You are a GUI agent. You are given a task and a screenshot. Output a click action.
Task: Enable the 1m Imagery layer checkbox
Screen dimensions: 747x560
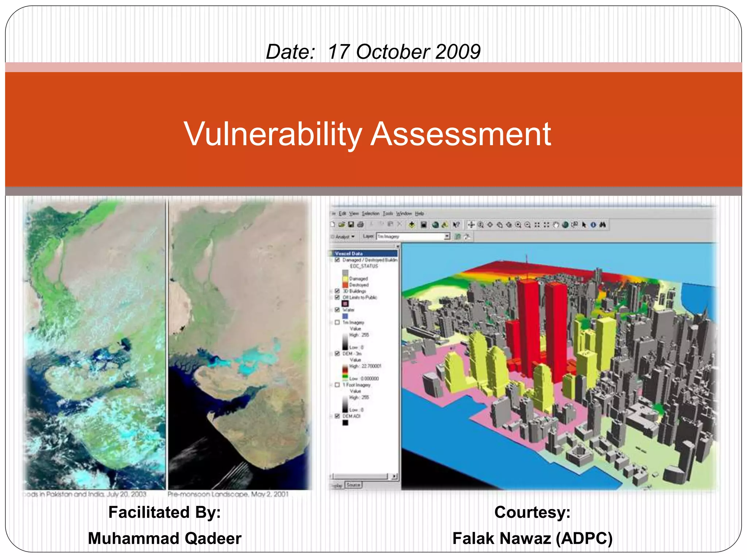tap(337, 322)
